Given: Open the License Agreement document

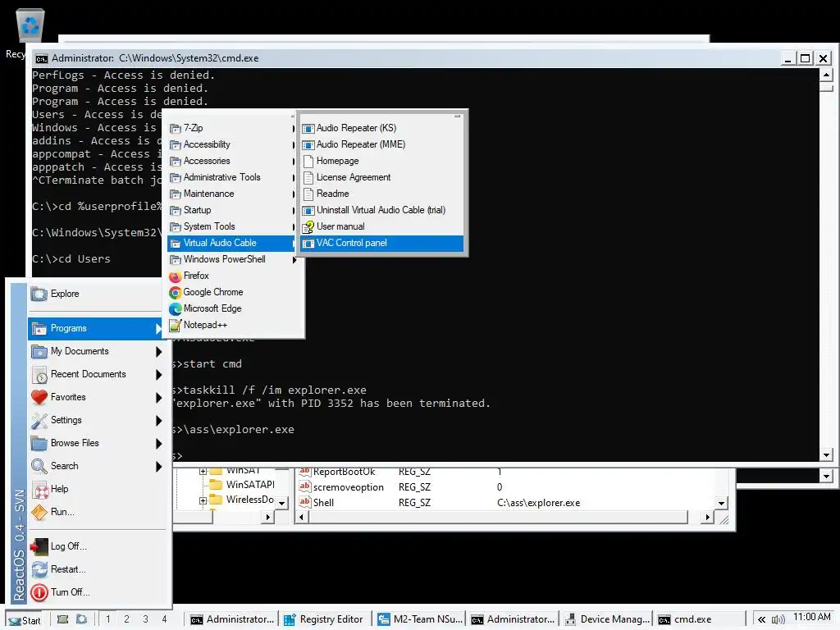Looking at the screenshot, I should pos(382,177).
